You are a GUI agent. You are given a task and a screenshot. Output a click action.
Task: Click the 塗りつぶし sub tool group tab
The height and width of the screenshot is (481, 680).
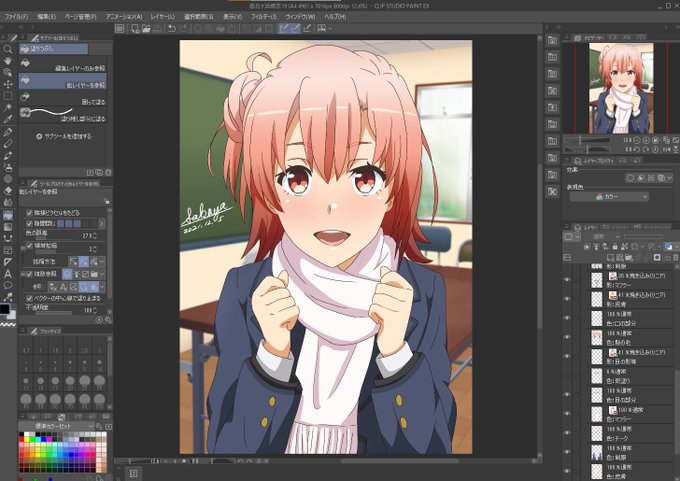coord(53,49)
